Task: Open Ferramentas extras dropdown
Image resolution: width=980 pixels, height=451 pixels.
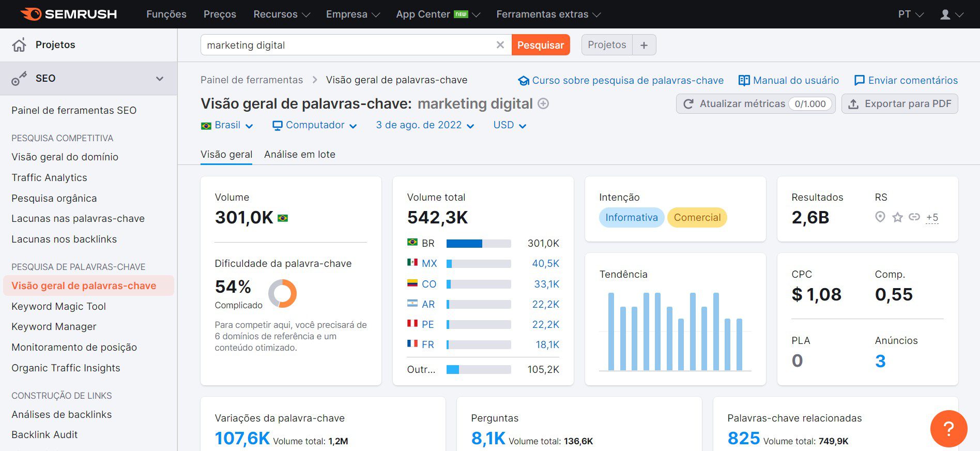Action: pos(548,14)
